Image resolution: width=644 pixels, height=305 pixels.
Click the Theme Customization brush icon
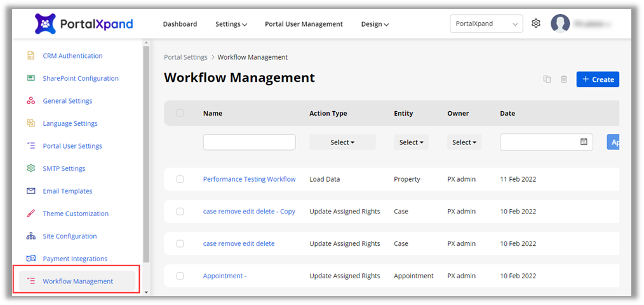(30, 213)
